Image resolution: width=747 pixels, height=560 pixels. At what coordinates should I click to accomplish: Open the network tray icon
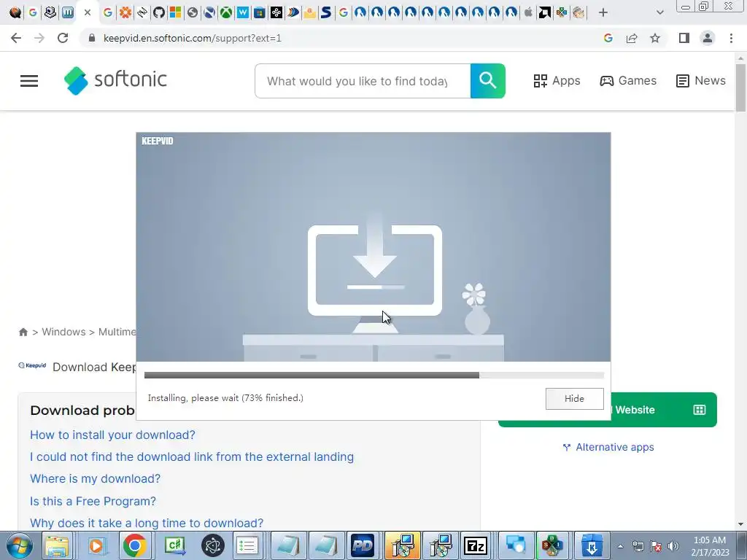coord(638,546)
